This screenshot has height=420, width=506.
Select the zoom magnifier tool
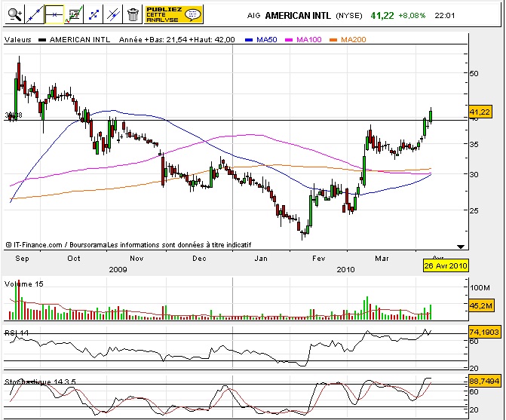[15, 14]
